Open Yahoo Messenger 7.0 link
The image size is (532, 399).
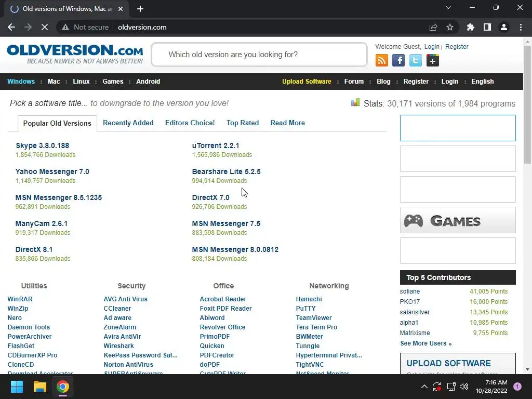(x=52, y=171)
